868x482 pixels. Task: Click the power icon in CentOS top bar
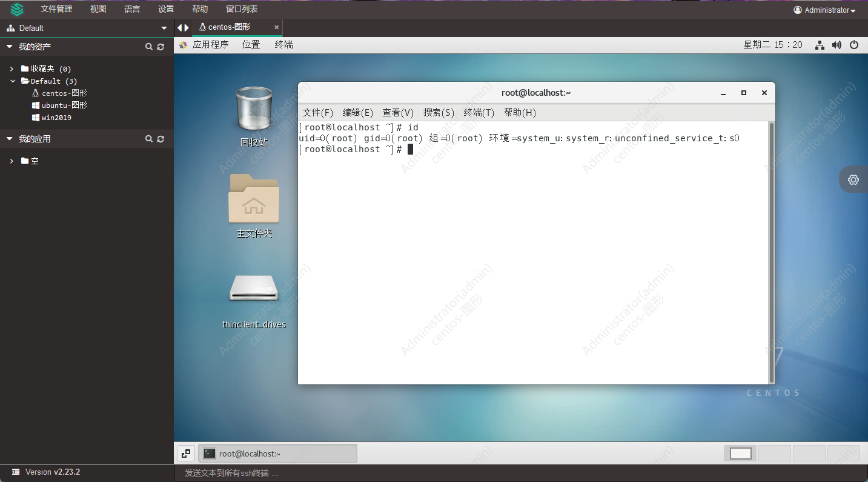(x=854, y=45)
